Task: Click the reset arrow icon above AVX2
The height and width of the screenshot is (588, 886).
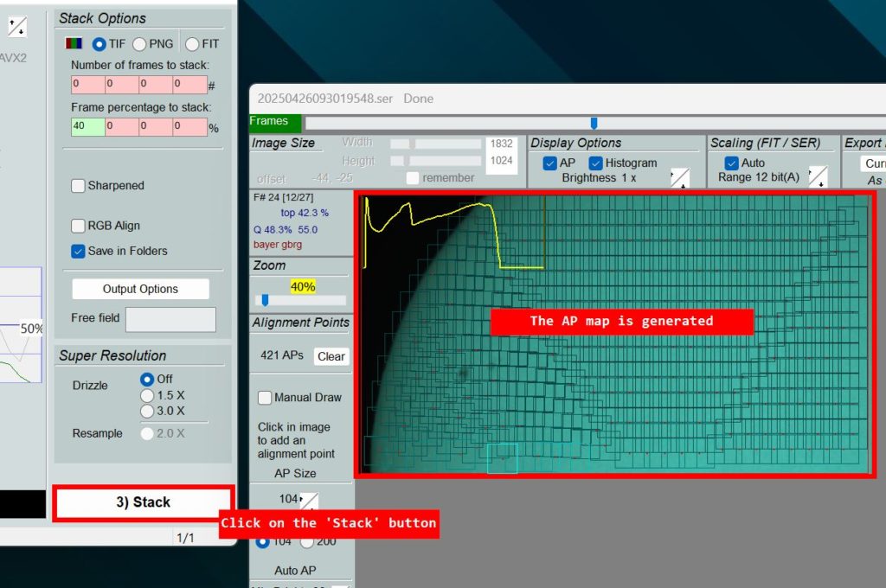Action: click(x=17, y=26)
